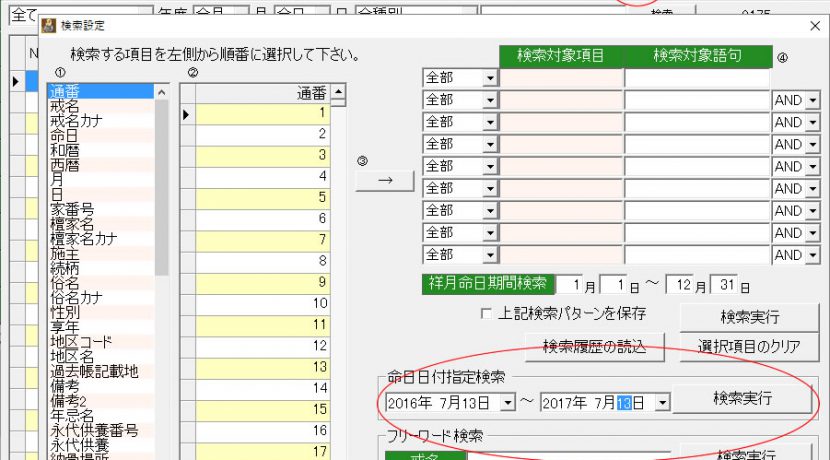Click the start day field showing 1
Viewport: 830px width, 460px height.
(x=614, y=285)
